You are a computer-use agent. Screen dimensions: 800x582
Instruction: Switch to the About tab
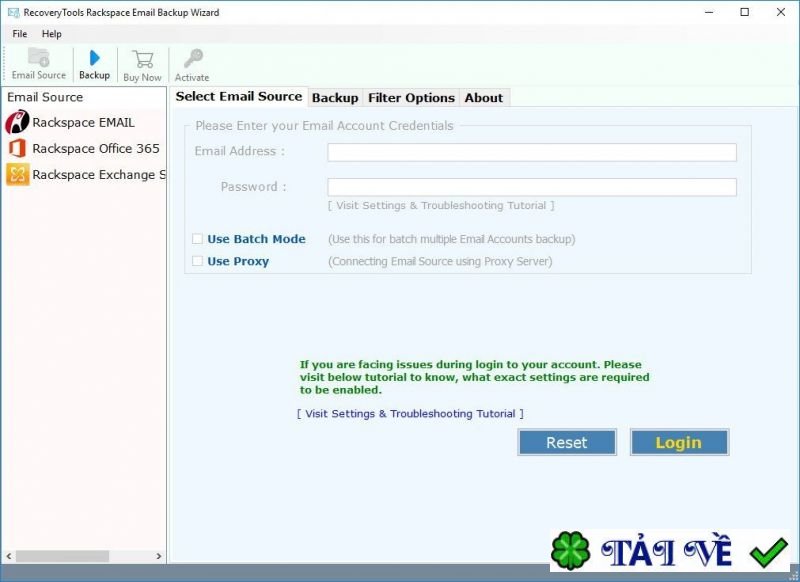point(484,98)
